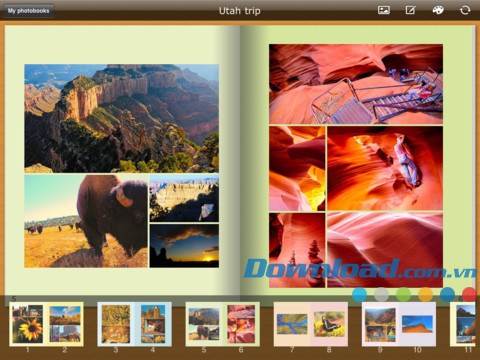Choose the light blue color dot

pyautogui.click(x=359, y=294)
